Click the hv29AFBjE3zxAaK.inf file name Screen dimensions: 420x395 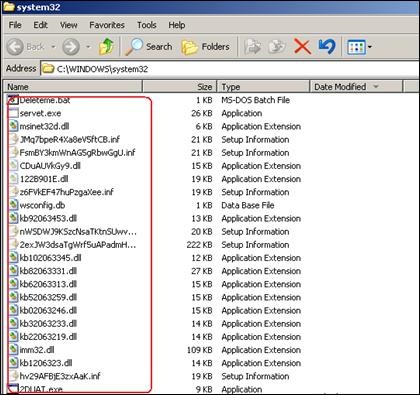point(60,376)
